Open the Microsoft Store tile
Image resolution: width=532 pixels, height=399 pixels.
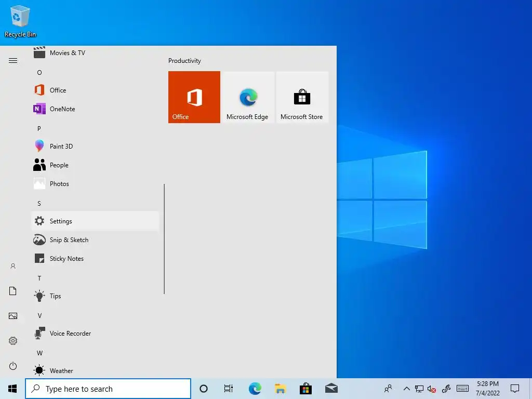tap(302, 97)
